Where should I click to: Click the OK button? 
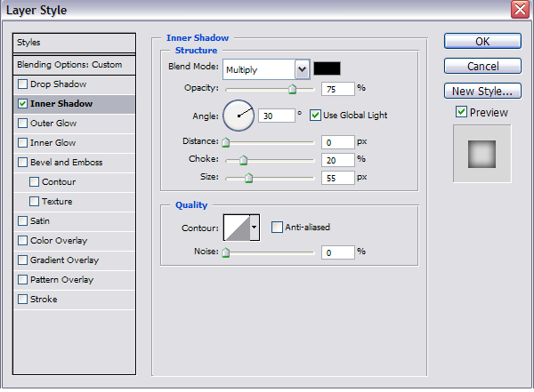[x=482, y=41]
